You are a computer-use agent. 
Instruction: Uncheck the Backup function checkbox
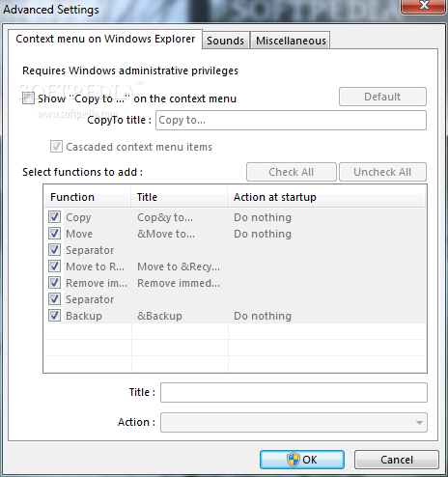pyautogui.click(x=54, y=316)
